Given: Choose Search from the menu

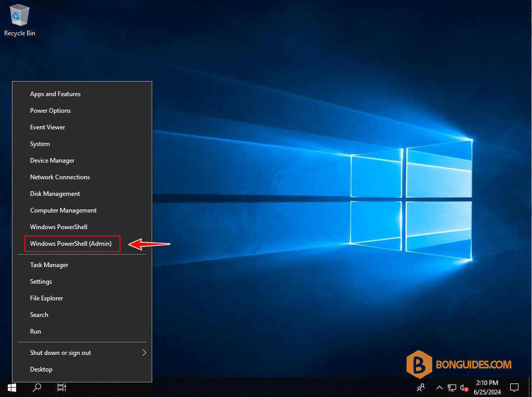Looking at the screenshot, I should click(82, 315).
